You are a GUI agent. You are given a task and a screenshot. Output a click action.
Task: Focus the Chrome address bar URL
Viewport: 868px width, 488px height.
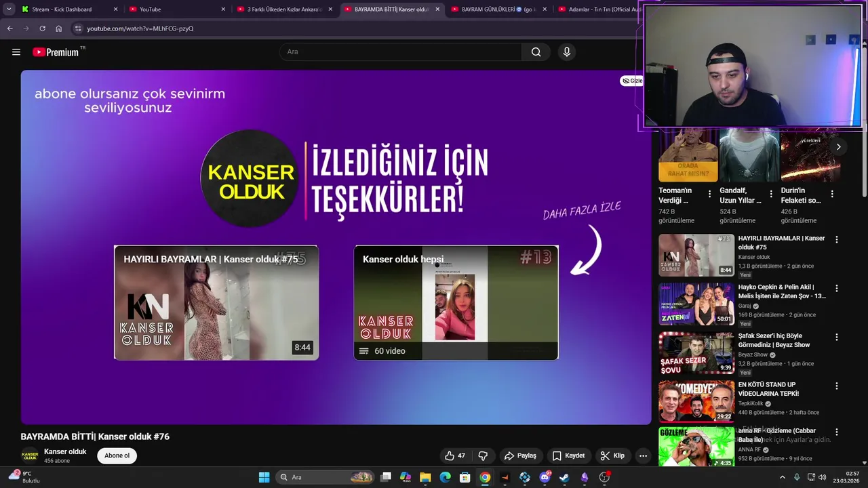pos(140,28)
